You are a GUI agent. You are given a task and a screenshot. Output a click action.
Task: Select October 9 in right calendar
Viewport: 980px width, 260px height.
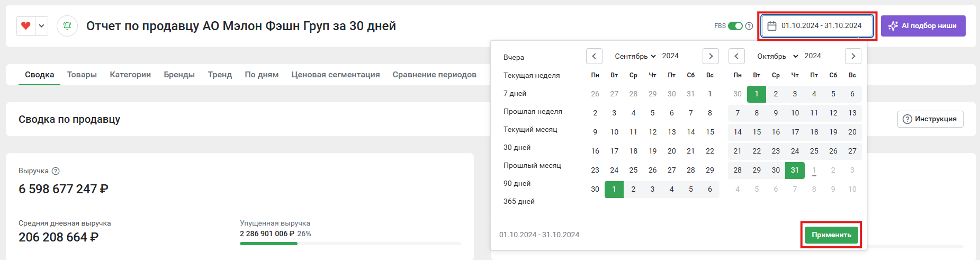pos(776,113)
